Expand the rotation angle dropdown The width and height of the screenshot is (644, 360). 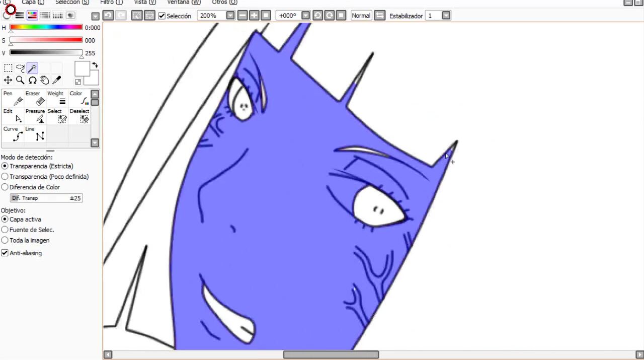point(305,16)
